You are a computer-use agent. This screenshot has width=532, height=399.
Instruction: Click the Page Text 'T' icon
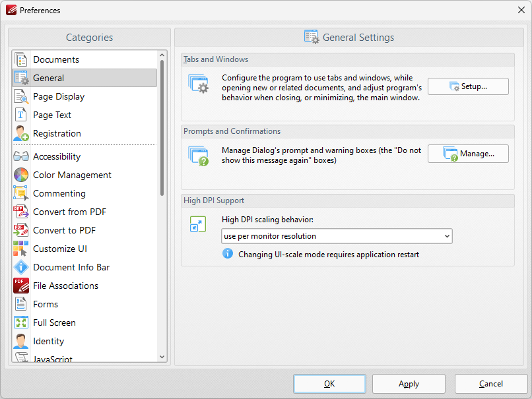tap(21, 115)
